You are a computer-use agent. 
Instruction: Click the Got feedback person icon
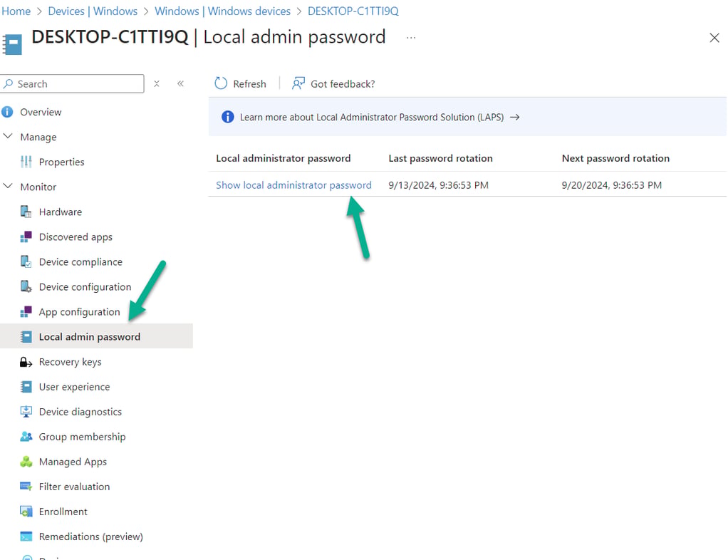click(298, 83)
